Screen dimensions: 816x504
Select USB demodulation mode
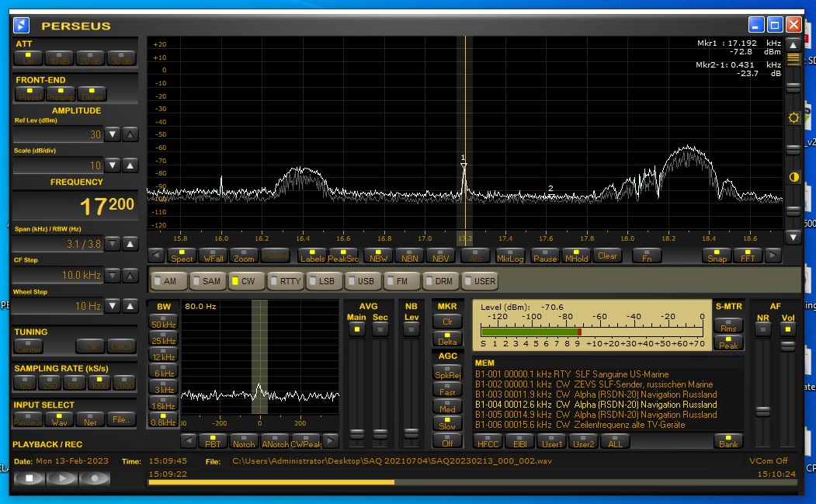click(363, 281)
